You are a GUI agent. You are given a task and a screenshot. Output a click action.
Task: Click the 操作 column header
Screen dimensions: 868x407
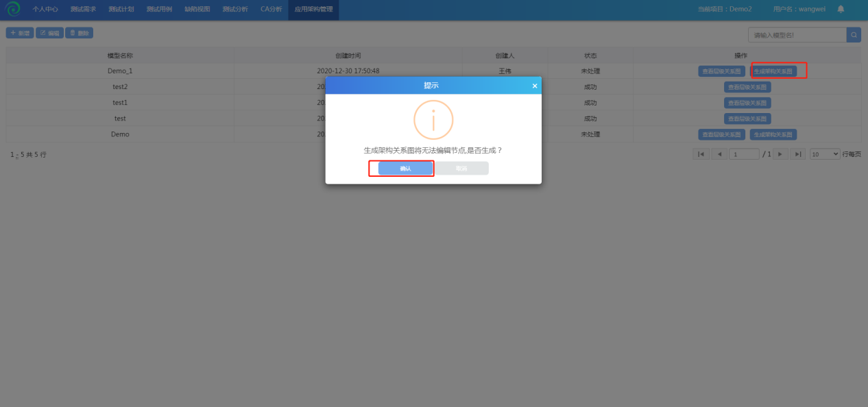[x=740, y=56]
